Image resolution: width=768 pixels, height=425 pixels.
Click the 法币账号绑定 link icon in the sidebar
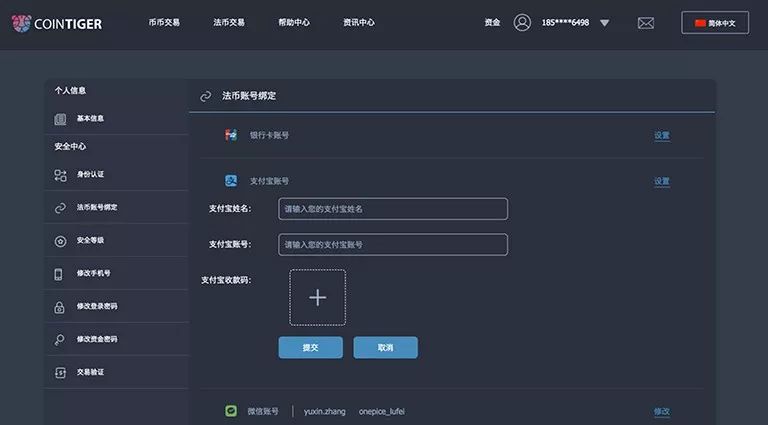[60, 208]
